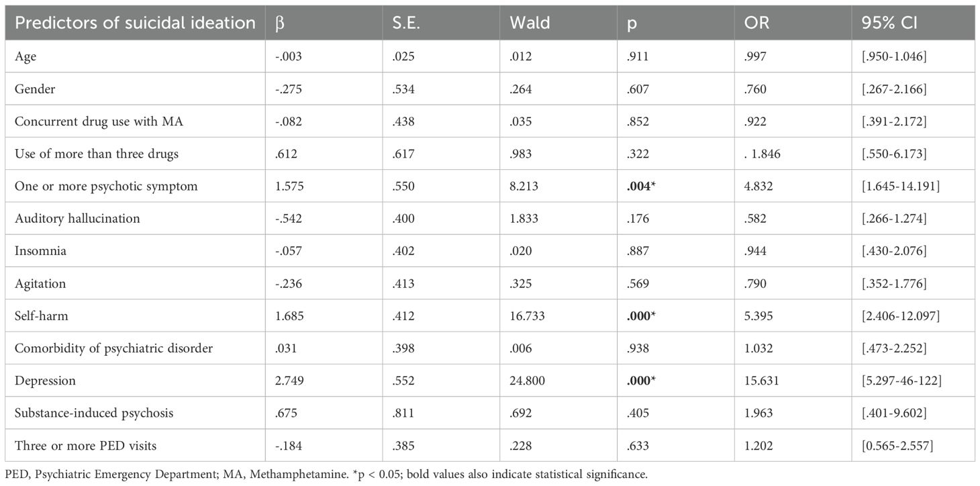Select 'Use of more than three drugs' row
This screenshot has width=980, height=486.
(x=88, y=154)
